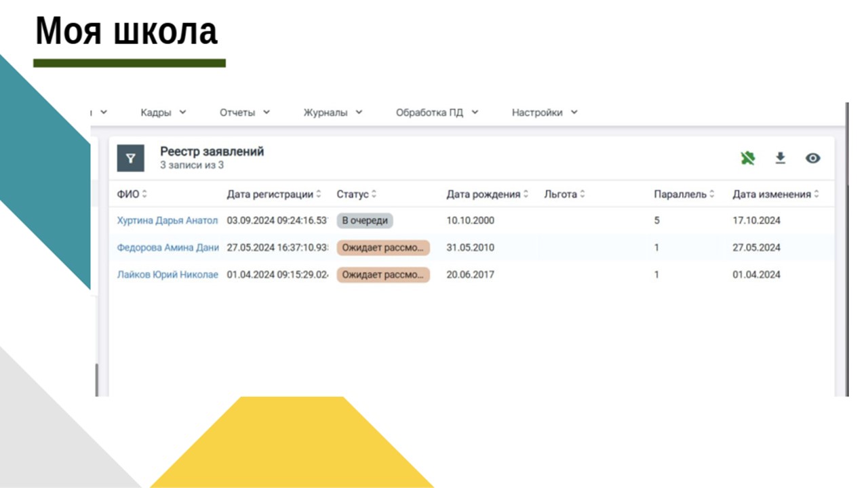Sort by Статус column arrows
Viewport: 868px width, 488px height.
point(374,195)
